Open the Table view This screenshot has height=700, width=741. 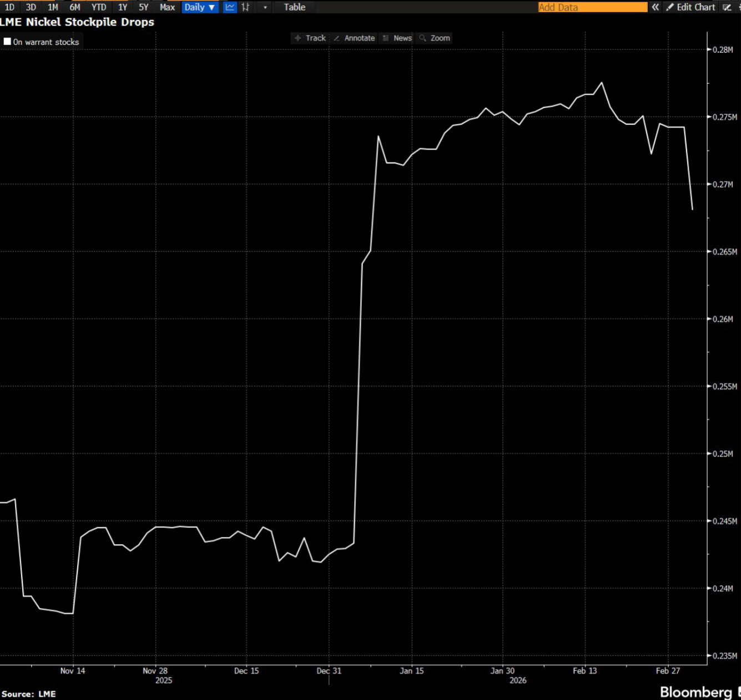295,7
